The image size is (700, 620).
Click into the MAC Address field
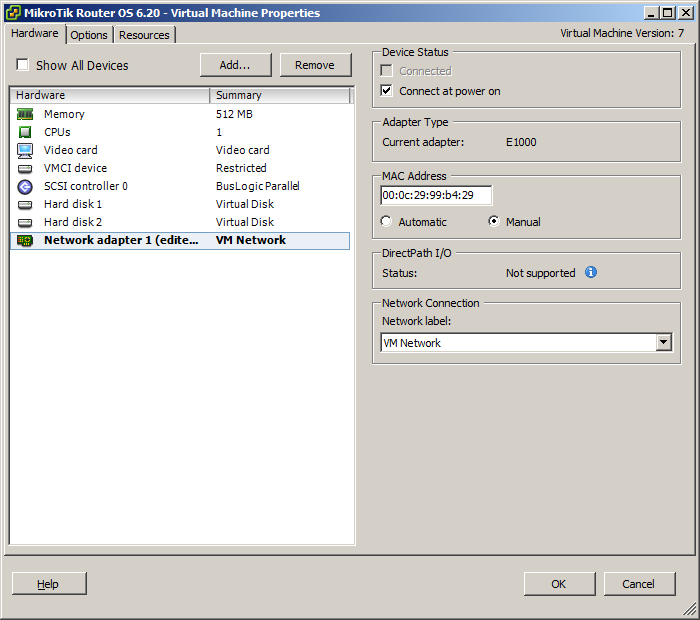pos(436,195)
